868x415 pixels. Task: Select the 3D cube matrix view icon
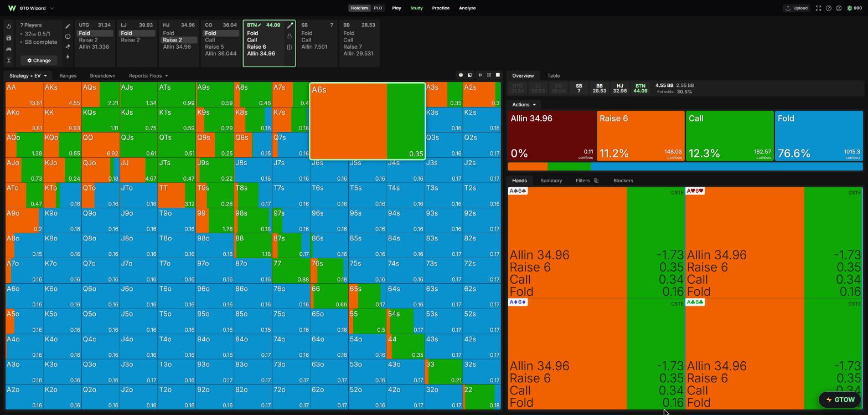(461, 75)
